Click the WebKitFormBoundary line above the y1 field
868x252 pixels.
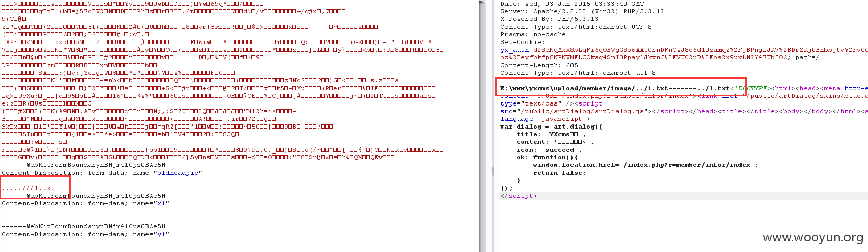tap(83, 226)
